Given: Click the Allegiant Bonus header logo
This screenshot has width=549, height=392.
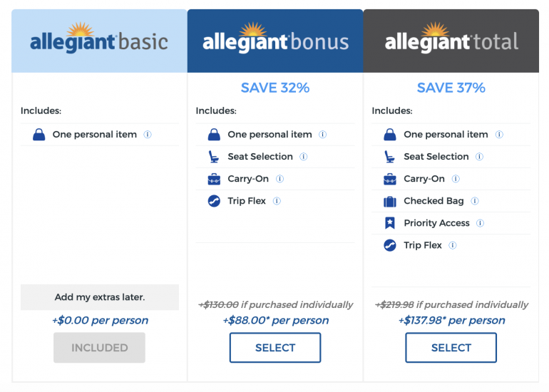Looking at the screenshot, I should coord(275,40).
